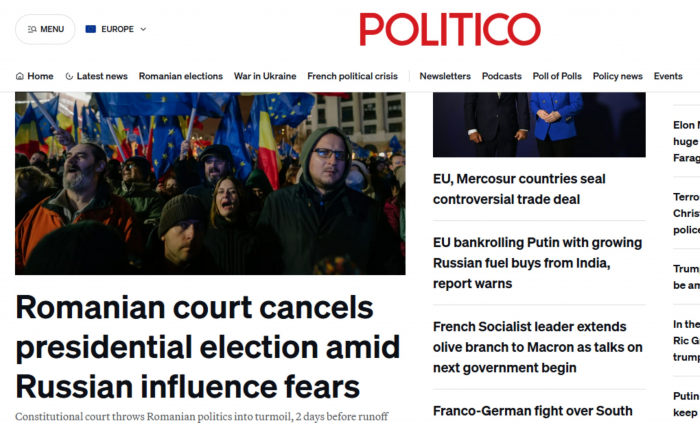Open French Socialist leader Macron article

pyautogui.click(x=537, y=347)
